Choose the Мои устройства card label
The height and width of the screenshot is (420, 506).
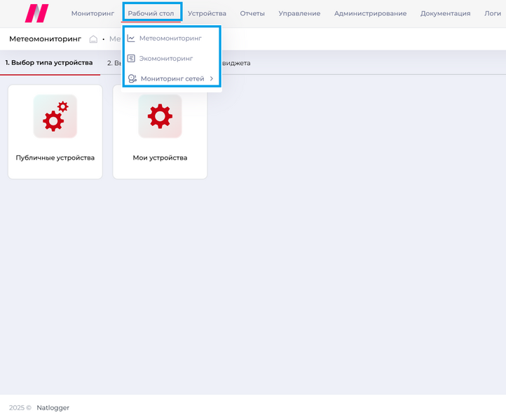160,157
